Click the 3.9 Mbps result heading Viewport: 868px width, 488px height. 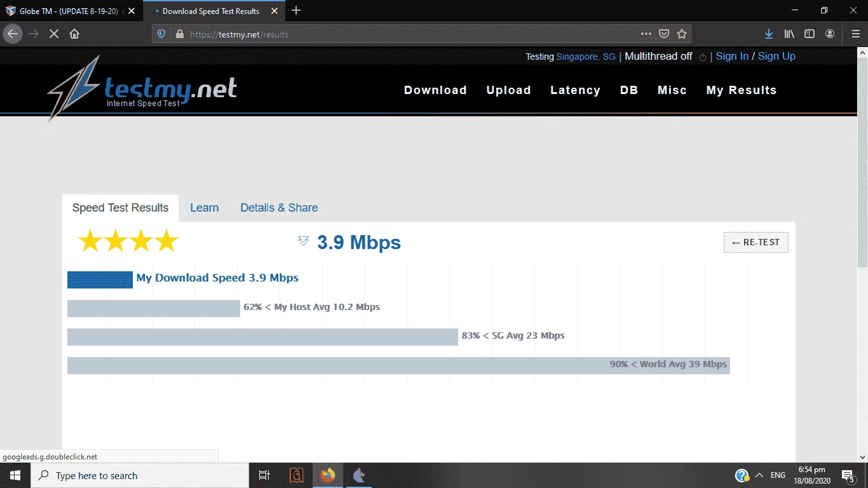tap(359, 243)
